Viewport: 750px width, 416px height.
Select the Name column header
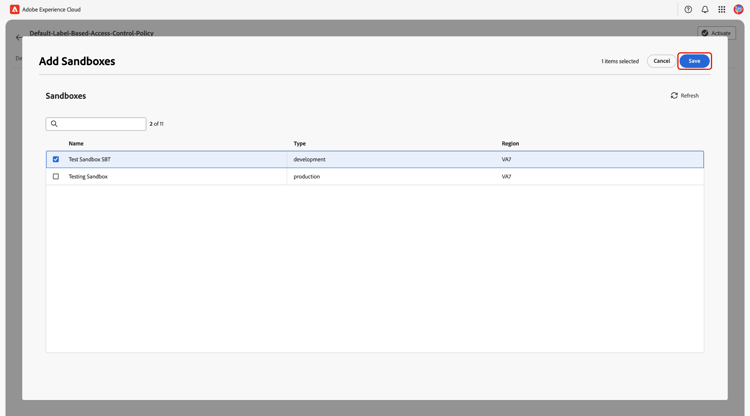(x=76, y=143)
